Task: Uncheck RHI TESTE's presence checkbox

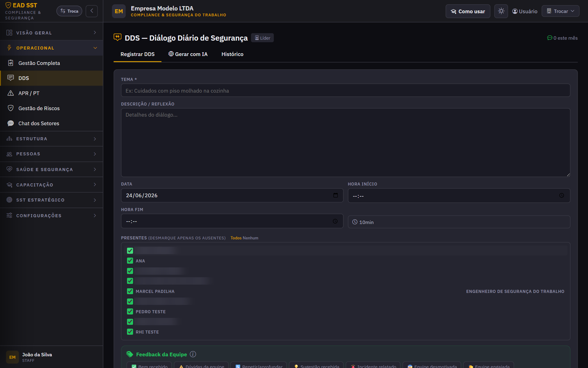Action: (130, 332)
